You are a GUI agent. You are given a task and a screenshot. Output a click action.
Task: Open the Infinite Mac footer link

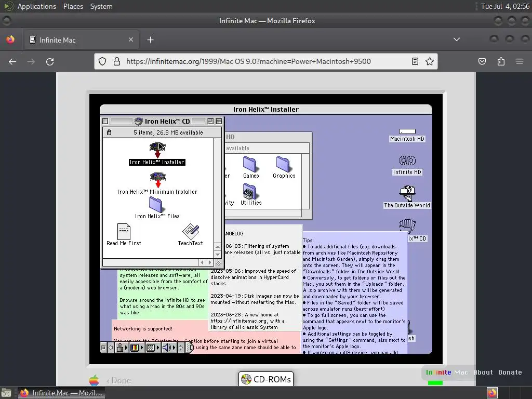tap(446, 372)
